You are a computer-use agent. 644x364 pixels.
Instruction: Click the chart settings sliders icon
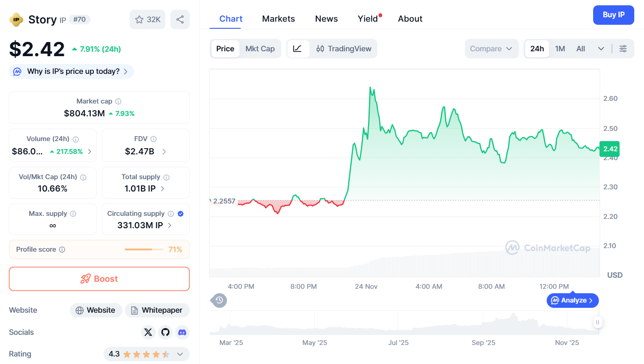click(623, 49)
